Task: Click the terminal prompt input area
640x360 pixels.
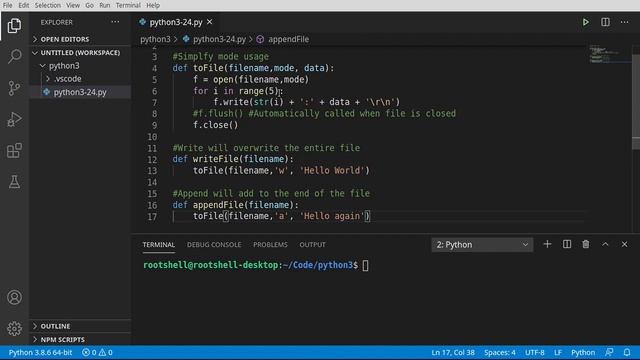Action: tap(365, 265)
